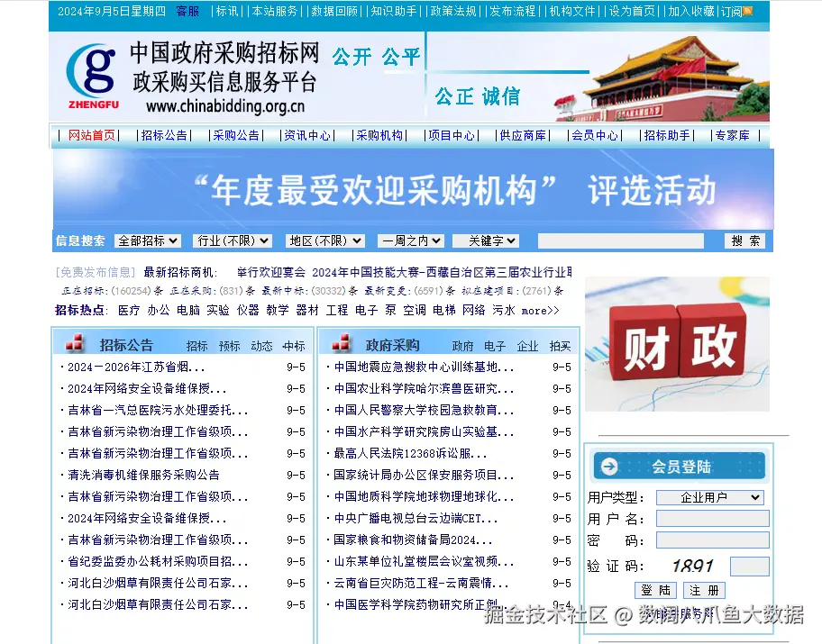Viewport: 822px width, 644px height.
Task: Select 招标助手 navigation item
Action: (x=667, y=135)
